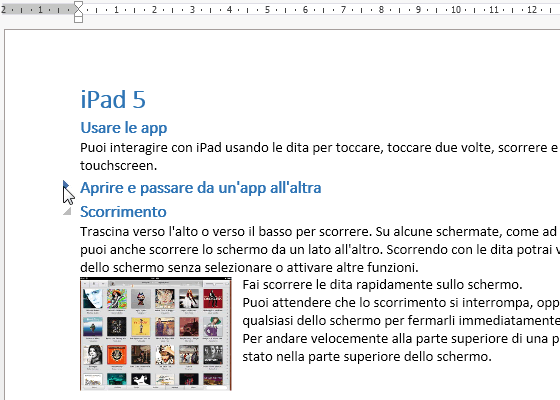Click the left indent square marker on ruler
Viewport: 560px width, 400px height.
(78, 19)
